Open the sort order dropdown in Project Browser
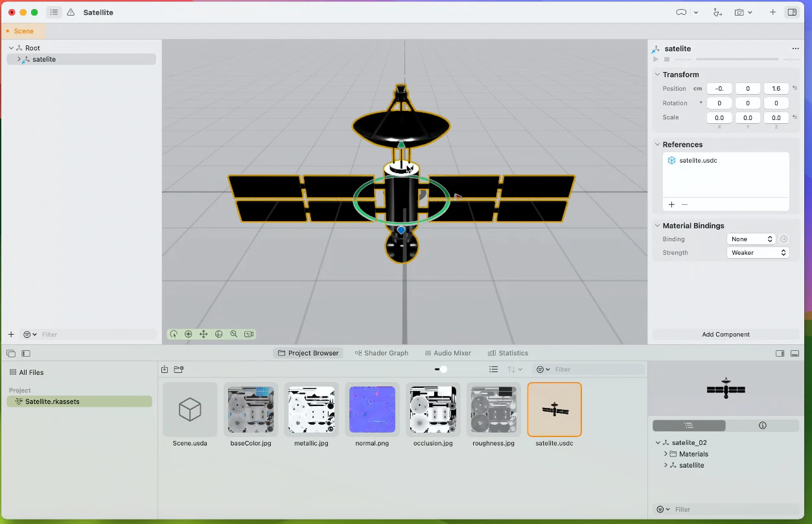This screenshot has height=524, width=812. (515, 369)
